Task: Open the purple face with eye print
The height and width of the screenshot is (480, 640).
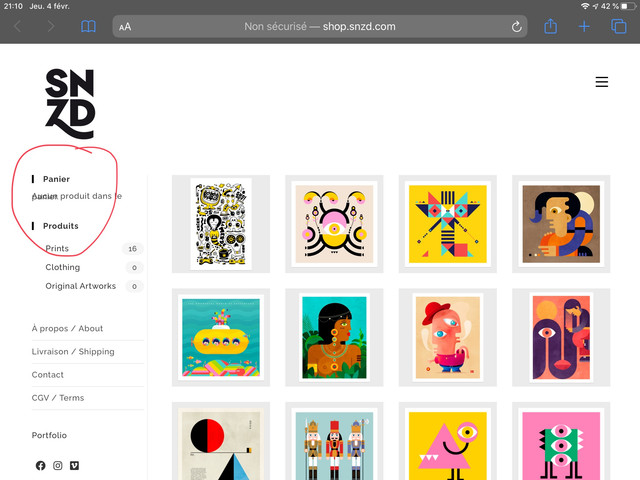Action: [561, 337]
